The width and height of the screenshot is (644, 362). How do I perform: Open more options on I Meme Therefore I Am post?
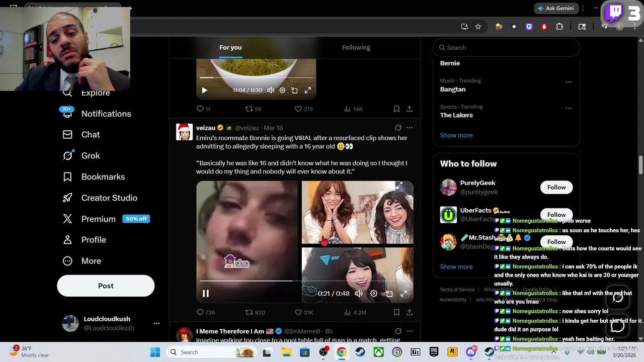pyautogui.click(x=410, y=331)
